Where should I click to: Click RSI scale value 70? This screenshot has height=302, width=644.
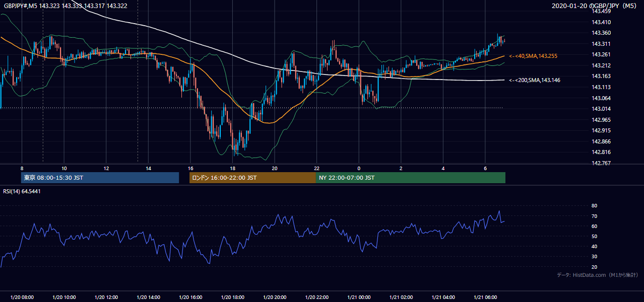(x=594, y=216)
